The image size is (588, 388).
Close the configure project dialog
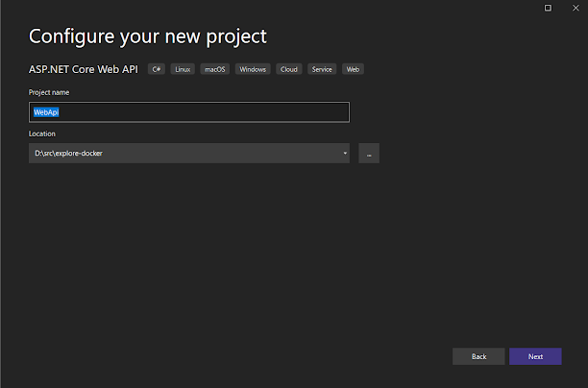pyautogui.click(x=576, y=8)
